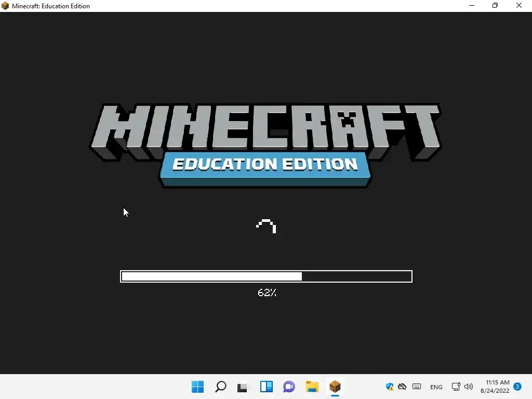The width and height of the screenshot is (532, 399).
Task: Select Minecraft Education Edition taskbar icon
Action: (335, 387)
